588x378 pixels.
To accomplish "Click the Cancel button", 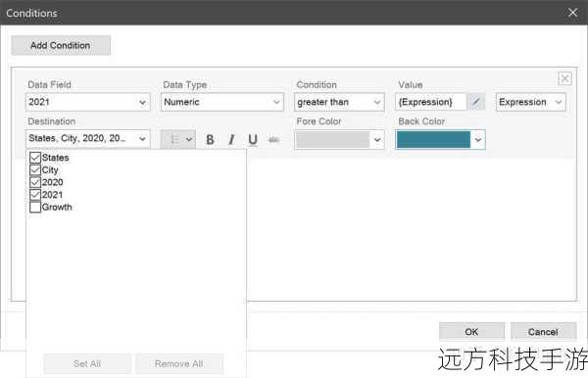I will (543, 332).
